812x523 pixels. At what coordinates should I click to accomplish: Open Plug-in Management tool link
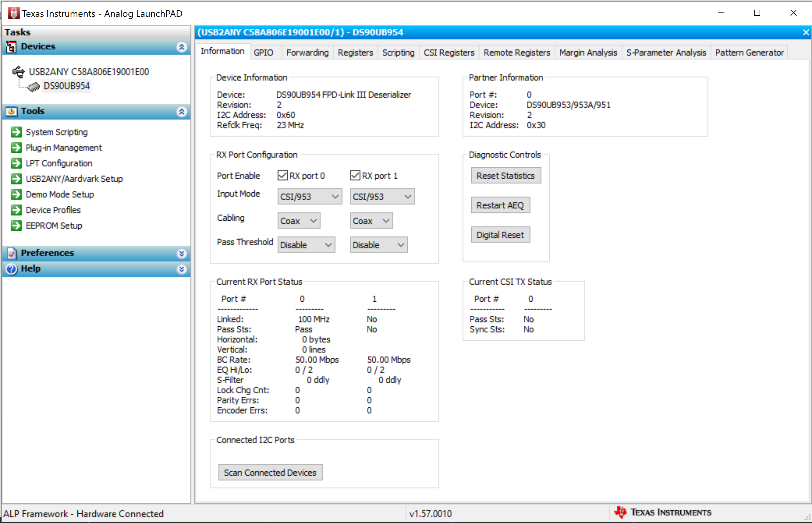pyautogui.click(x=64, y=147)
